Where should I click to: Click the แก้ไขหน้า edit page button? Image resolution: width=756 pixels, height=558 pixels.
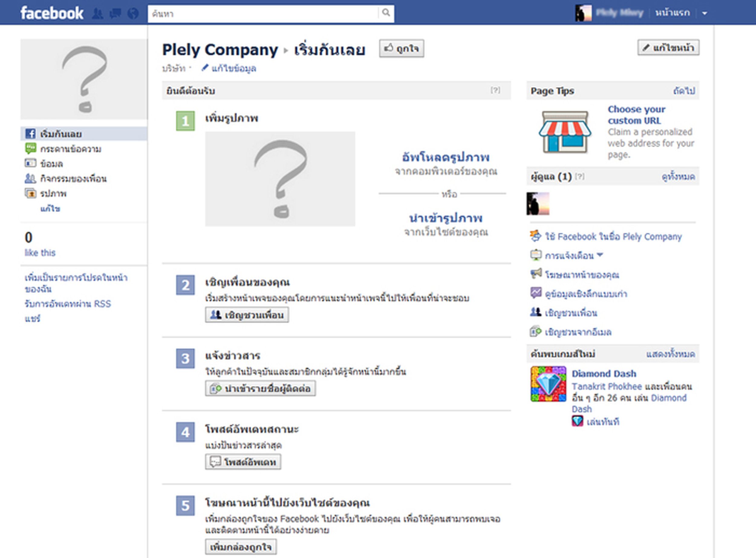(668, 47)
